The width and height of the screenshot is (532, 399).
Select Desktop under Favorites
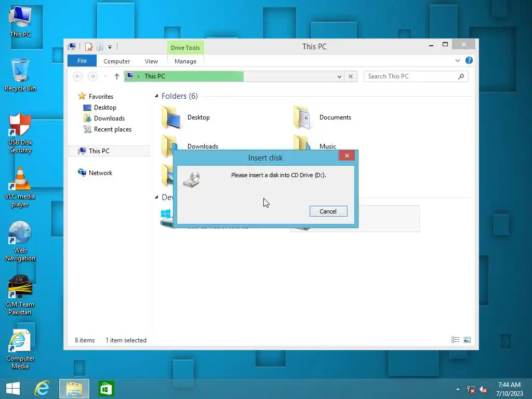pyautogui.click(x=100, y=108)
